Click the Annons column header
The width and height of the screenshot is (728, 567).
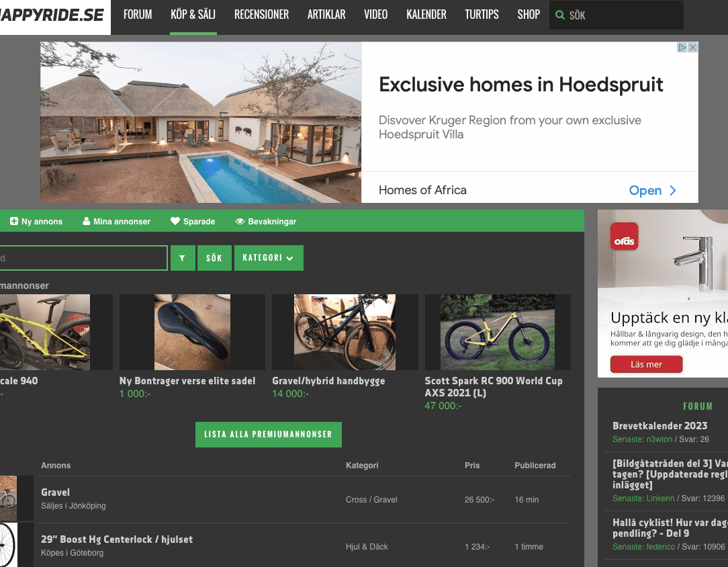point(56,466)
